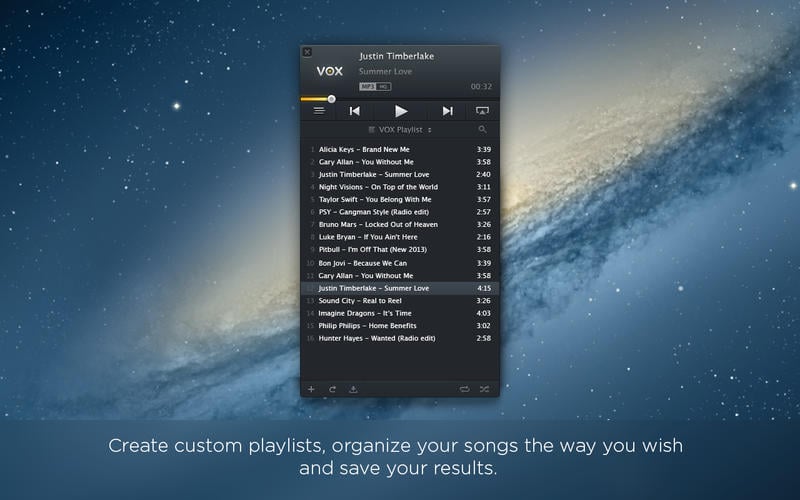Add songs with the plus icon
The image size is (800, 500).
tap(311, 389)
